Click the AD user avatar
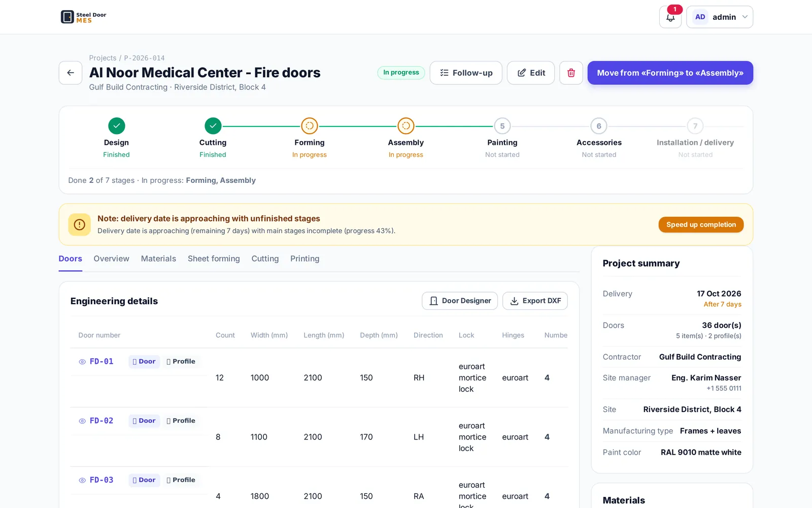812x508 pixels. [700, 17]
